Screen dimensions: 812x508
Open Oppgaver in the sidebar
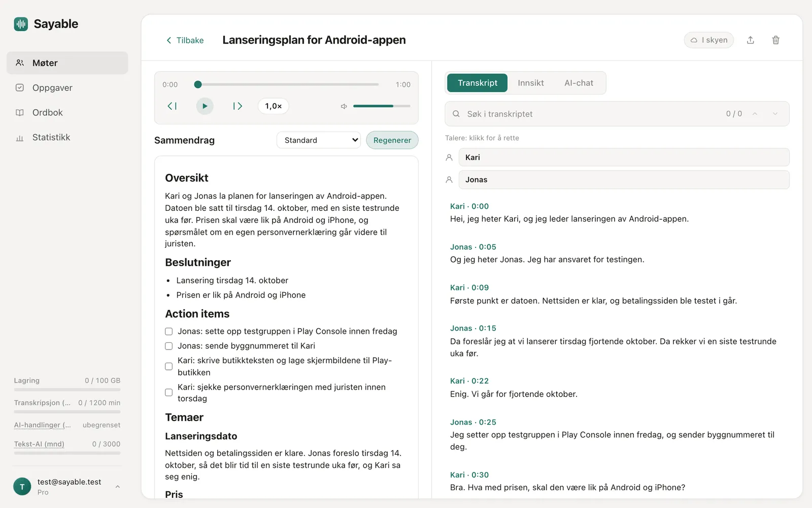click(x=67, y=88)
